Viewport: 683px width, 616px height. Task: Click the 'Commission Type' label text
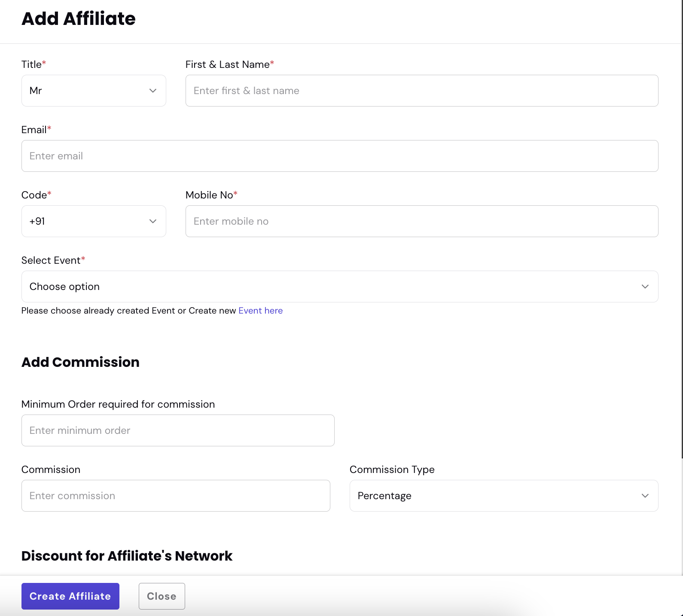(x=392, y=470)
